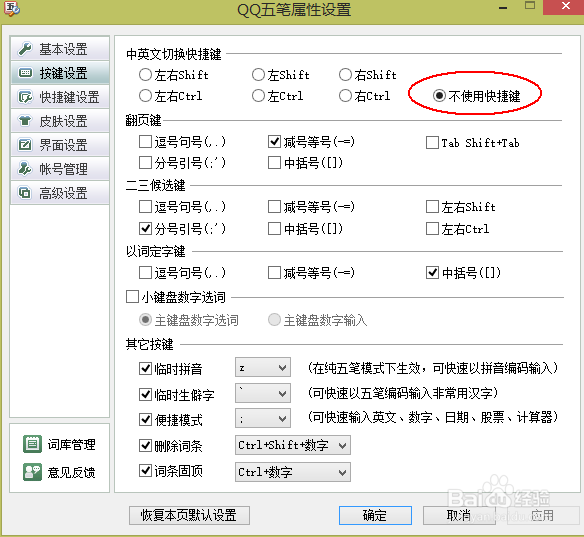Click the 词库管理 dictionary icon

coord(32,444)
